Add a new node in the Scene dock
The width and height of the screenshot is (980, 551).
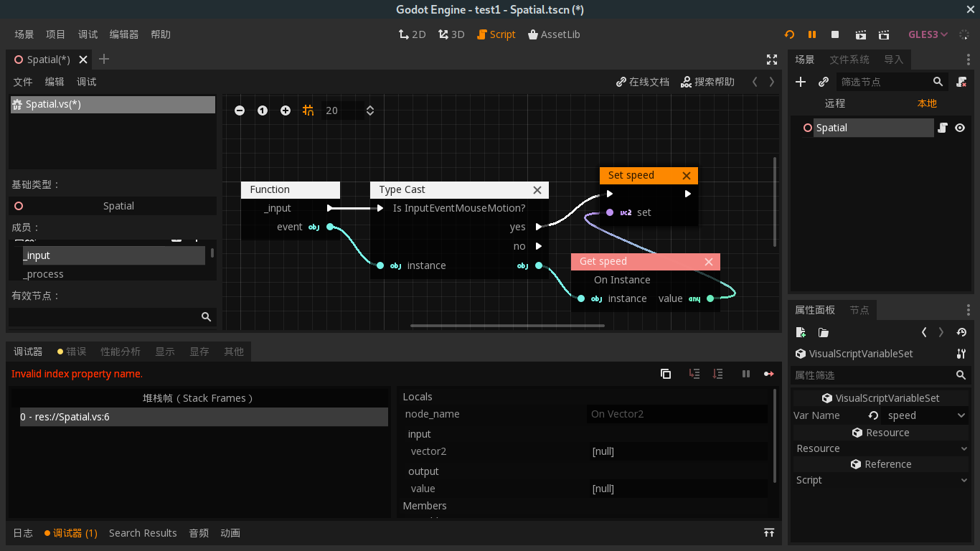tap(801, 82)
